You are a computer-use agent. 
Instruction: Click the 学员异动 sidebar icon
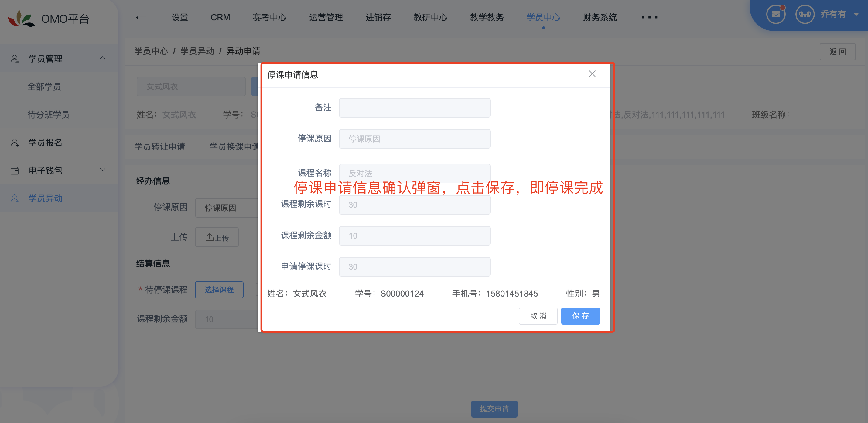tap(15, 198)
